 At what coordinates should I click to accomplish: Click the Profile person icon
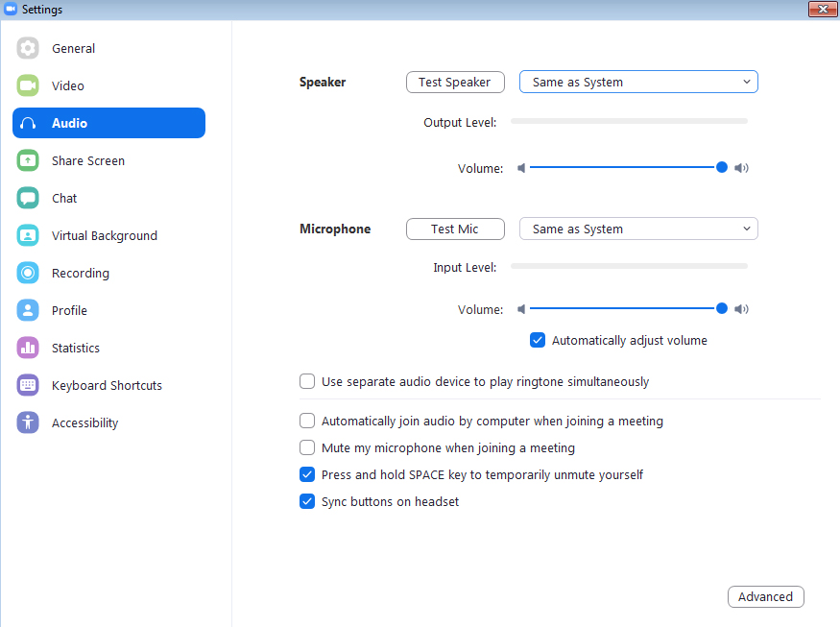pyautogui.click(x=27, y=311)
